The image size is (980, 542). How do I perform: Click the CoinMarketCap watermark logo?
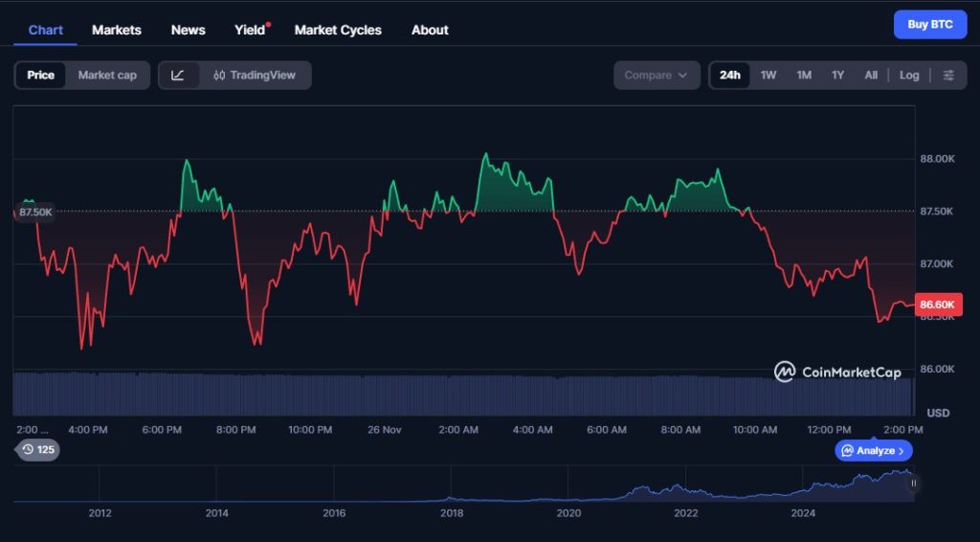(x=836, y=372)
